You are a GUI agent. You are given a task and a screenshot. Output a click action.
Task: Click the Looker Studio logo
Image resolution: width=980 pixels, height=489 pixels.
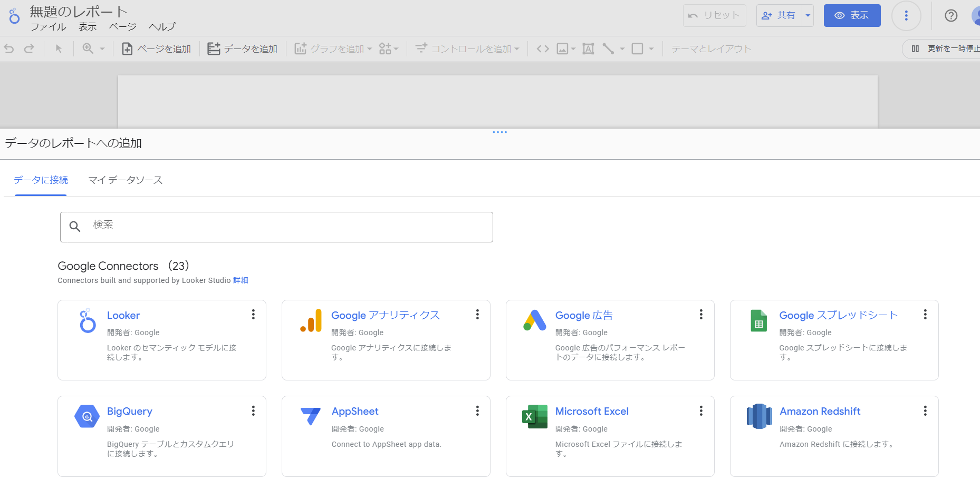[14, 16]
